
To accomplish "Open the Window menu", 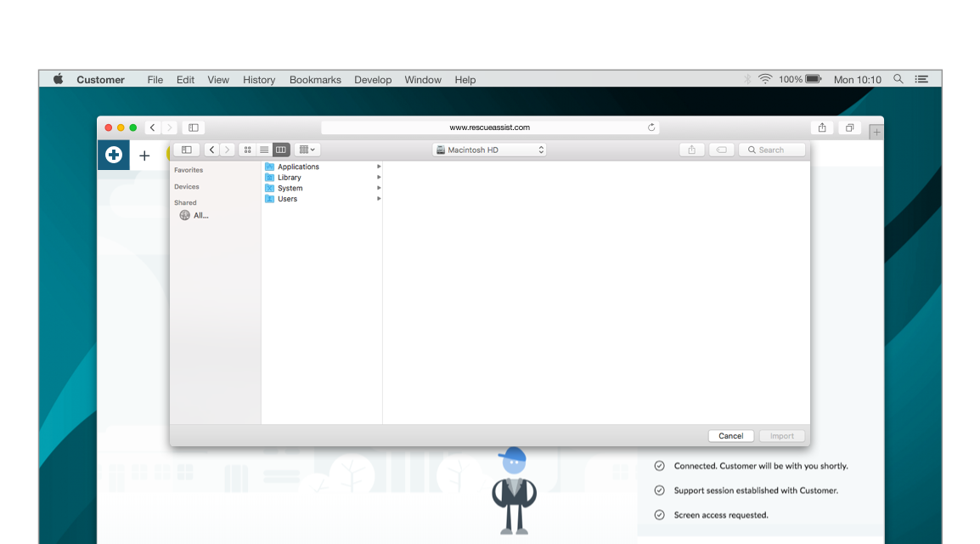I will coord(423,79).
